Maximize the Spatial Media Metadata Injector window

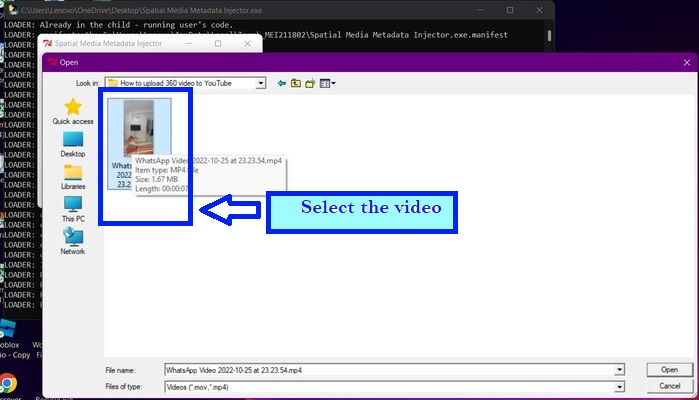point(218,44)
